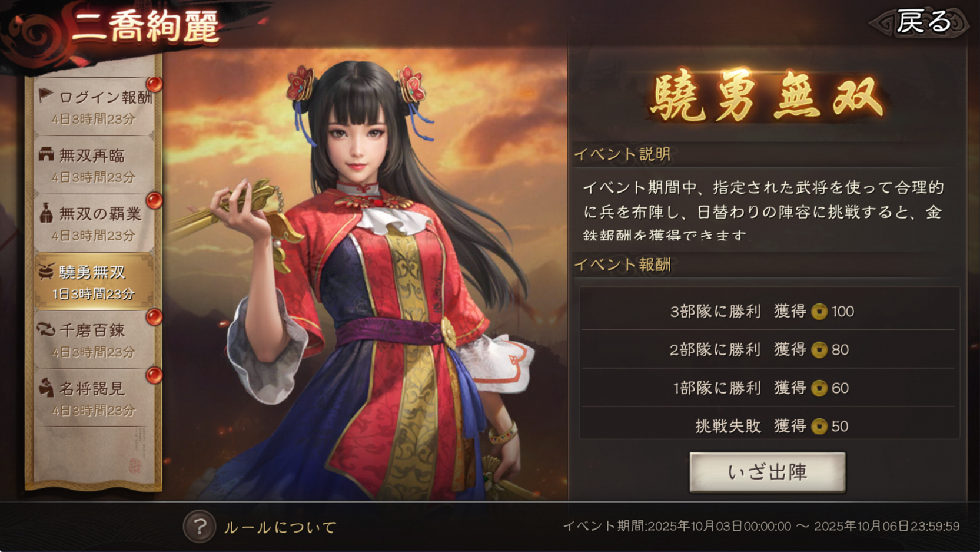The width and height of the screenshot is (980, 552).
Task: Select the 名将謁見 tab
Action: click(x=94, y=398)
